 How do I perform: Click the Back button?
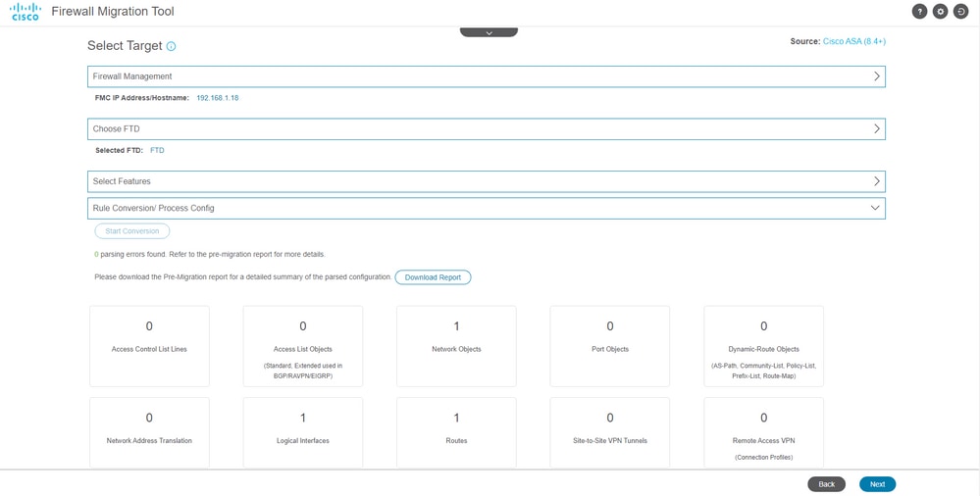[826, 484]
